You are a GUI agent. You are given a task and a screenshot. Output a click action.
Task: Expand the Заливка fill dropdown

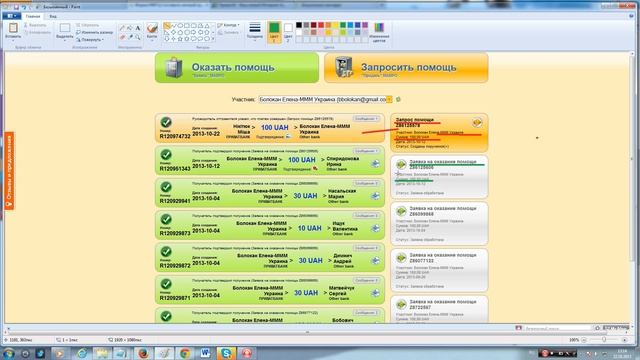click(x=229, y=32)
